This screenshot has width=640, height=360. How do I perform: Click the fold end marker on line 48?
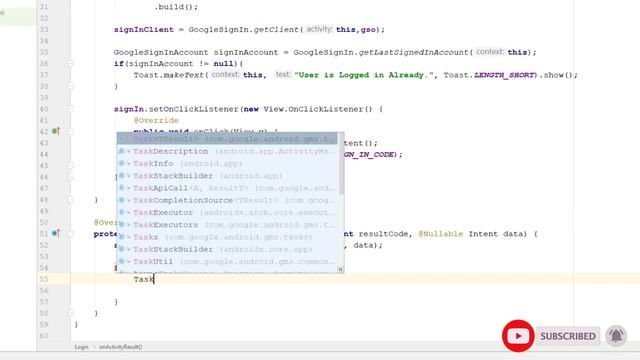[70, 200]
